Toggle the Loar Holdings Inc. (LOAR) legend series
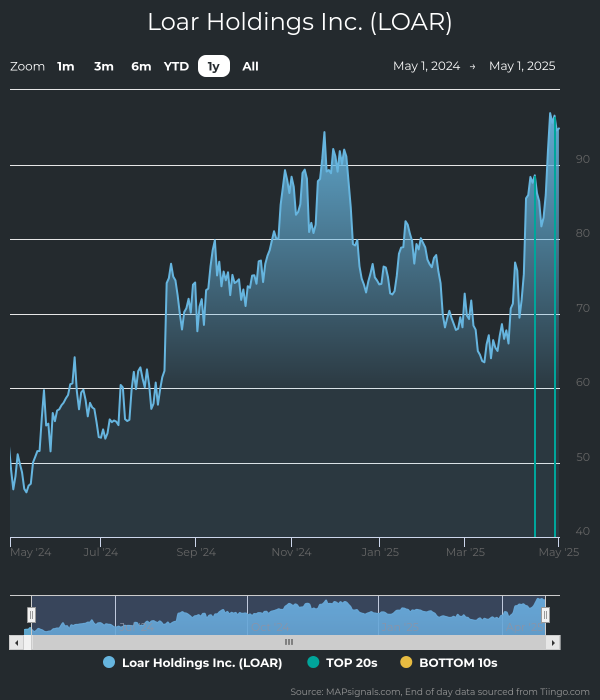This screenshot has width=600, height=700. pos(192,663)
